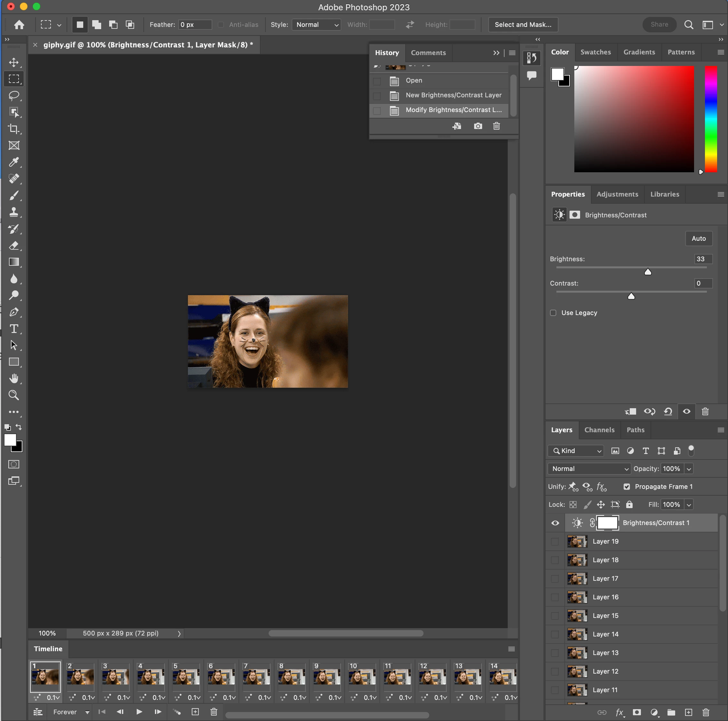Open the Adjustments tab
728x721 pixels.
(617, 194)
